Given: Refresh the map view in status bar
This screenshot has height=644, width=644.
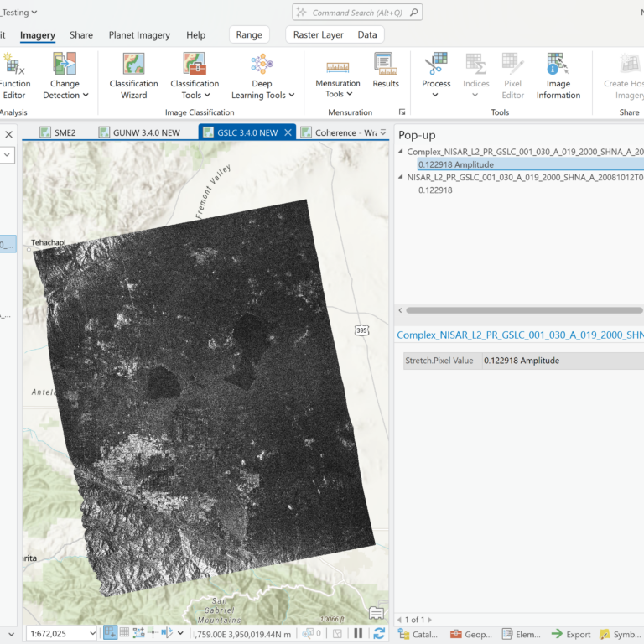Looking at the screenshot, I should point(379,634).
